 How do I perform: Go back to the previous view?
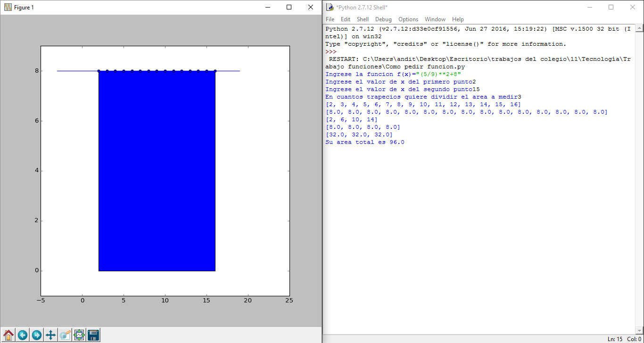23,335
